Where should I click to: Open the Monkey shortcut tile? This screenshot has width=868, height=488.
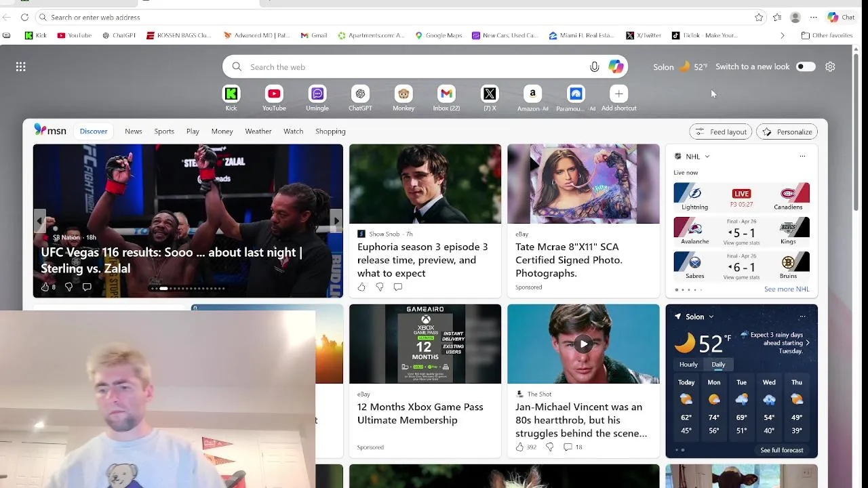[x=403, y=94]
